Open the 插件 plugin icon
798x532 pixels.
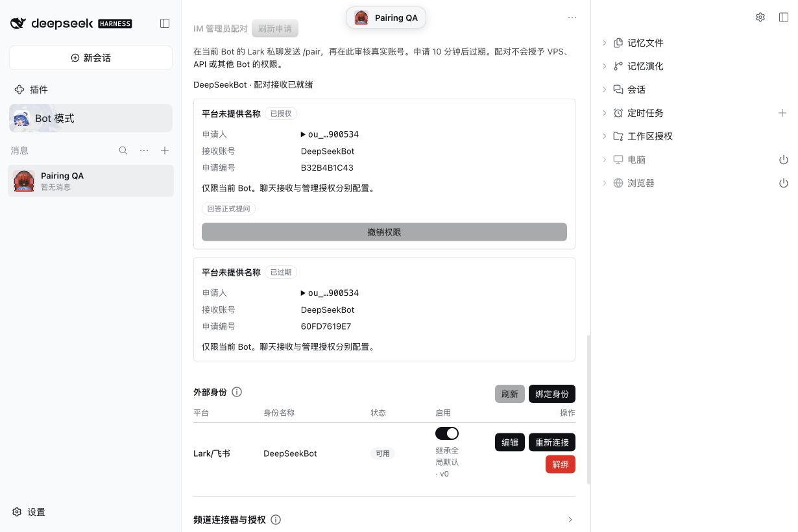pos(19,90)
